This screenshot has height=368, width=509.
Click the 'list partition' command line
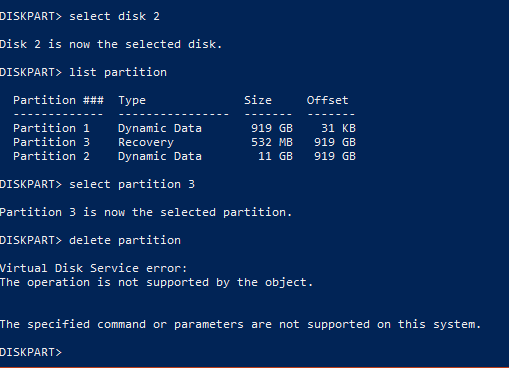point(83,72)
